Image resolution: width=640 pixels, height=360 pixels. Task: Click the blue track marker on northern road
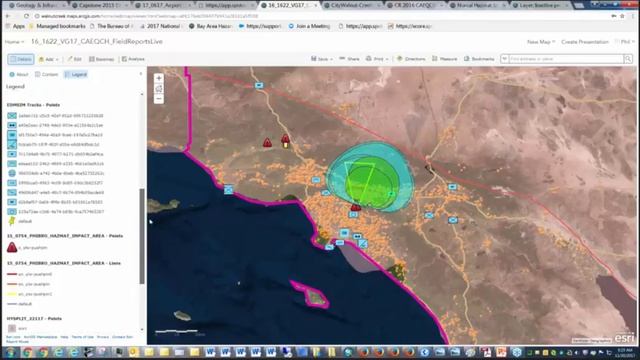(x=259, y=85)
